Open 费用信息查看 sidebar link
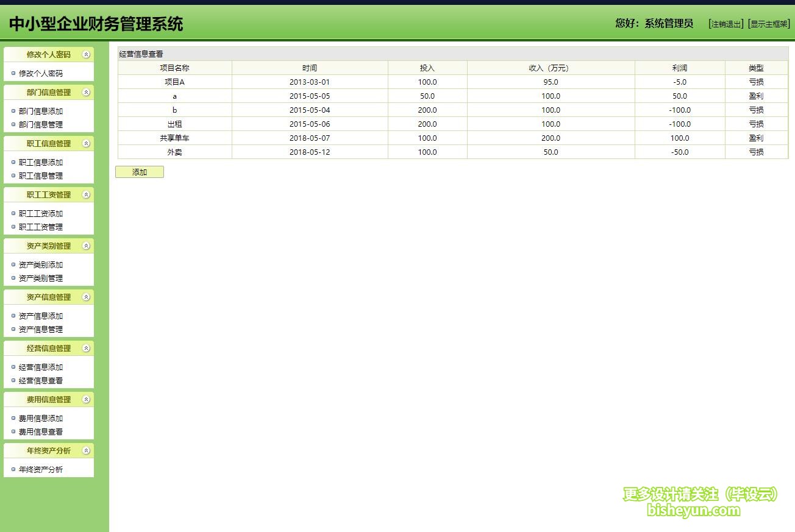795x532 pixels. coord(41,431)
